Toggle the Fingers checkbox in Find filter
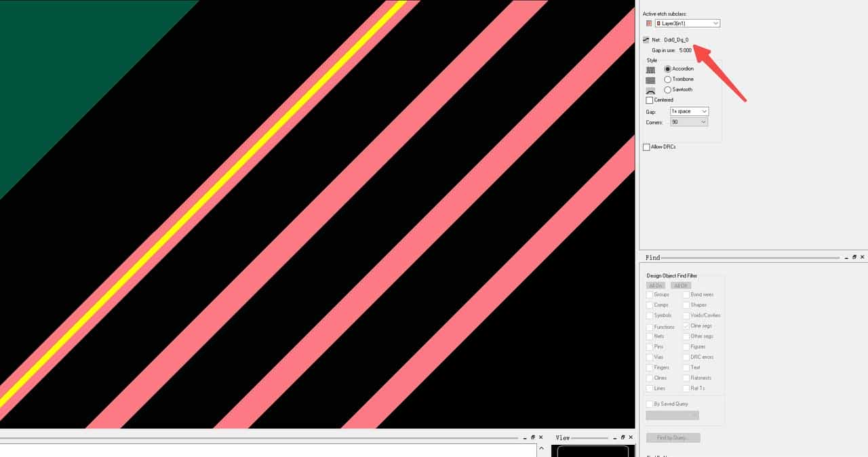Viewport: 868px width, 457px height. (650, 367)
